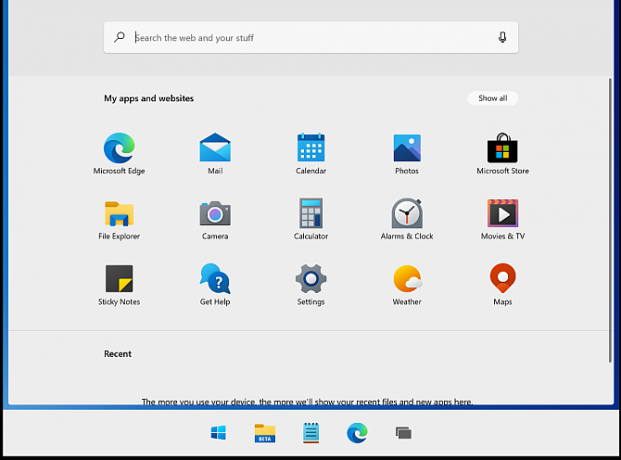Click the Windows Start button in taskbar
The image size is (621, 460).
[x=218, y=433]
